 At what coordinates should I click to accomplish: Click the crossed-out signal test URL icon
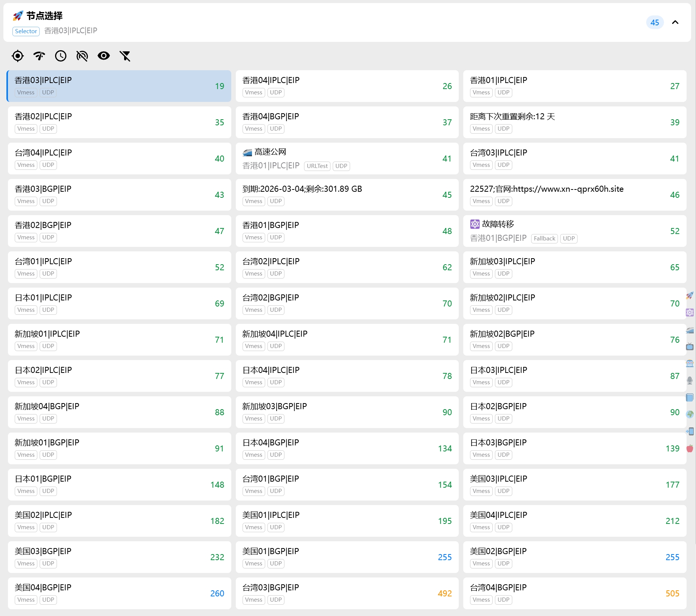82,56
